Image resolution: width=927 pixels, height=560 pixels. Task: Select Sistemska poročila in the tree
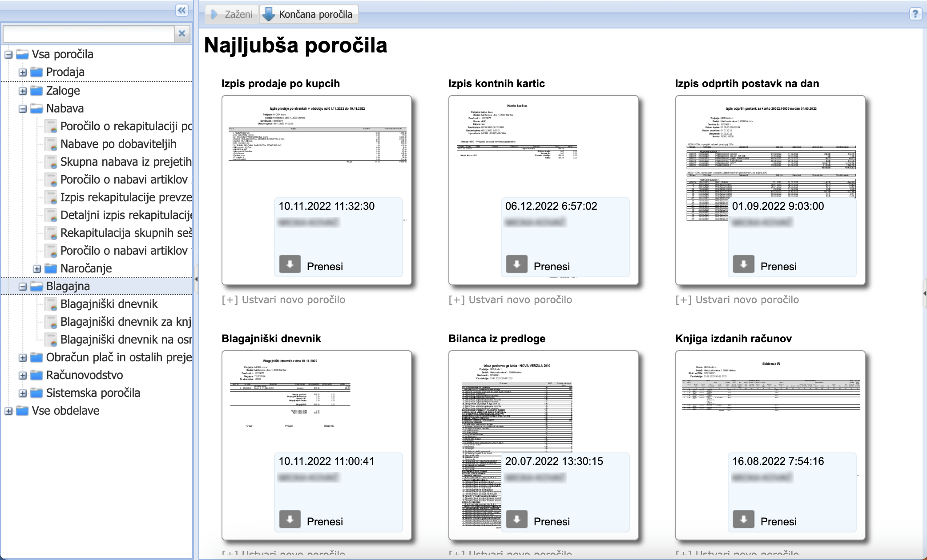click(x=93, y=393)
